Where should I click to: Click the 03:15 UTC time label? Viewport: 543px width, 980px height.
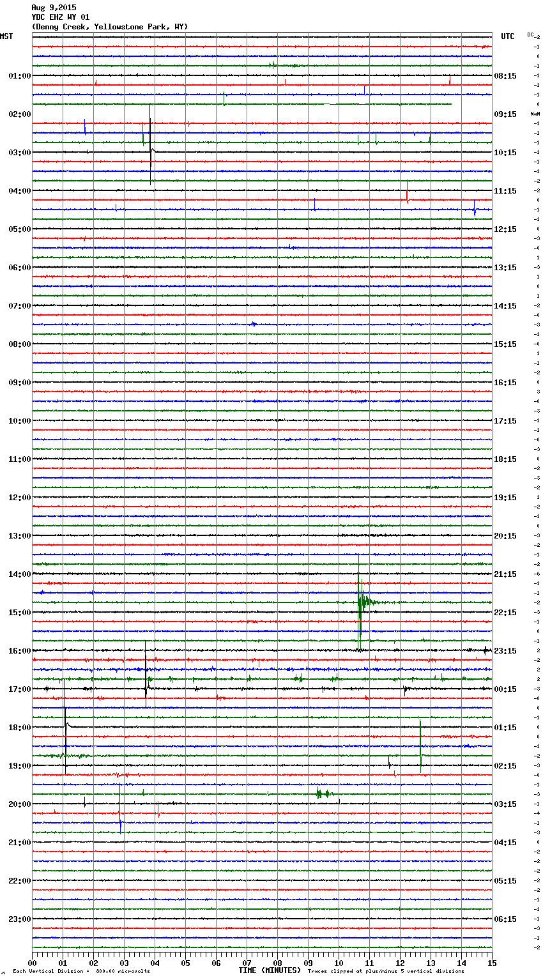point(505,804)
